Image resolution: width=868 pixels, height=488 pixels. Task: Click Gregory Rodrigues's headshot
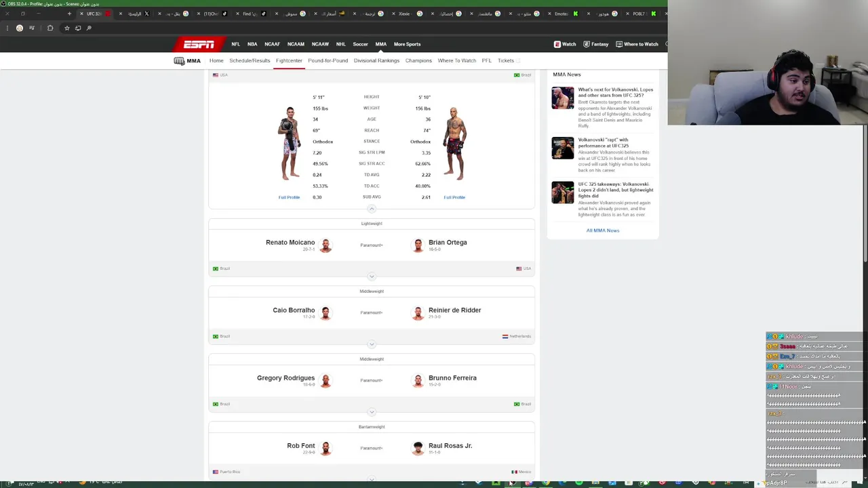pos(325,380)
